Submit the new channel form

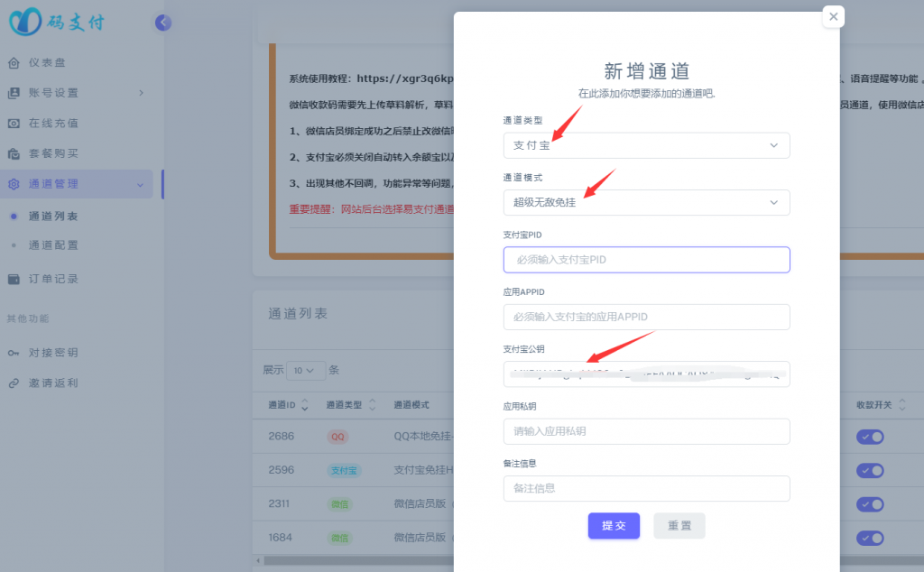click(x=614, y=526)
